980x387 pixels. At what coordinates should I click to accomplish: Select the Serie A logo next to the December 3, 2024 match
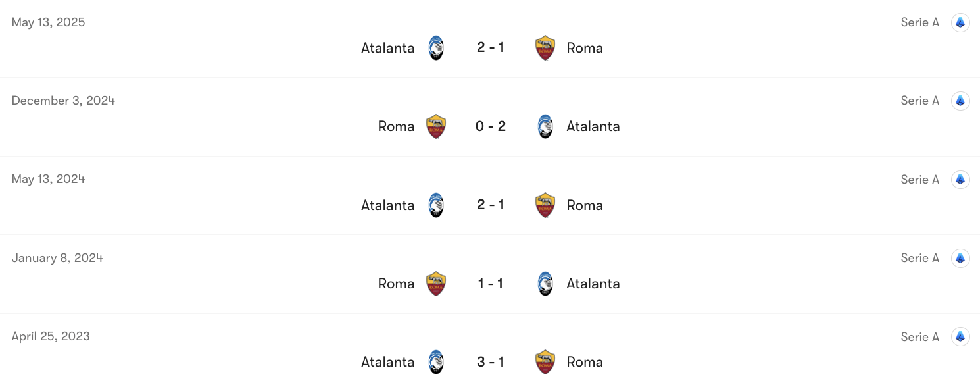[960, 101]
